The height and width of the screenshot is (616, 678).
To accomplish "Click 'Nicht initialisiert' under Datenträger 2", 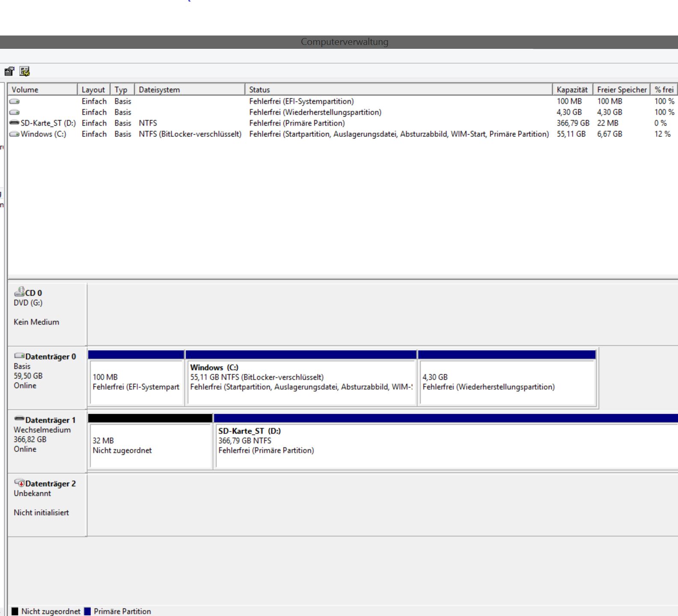I will click(41, 512).
